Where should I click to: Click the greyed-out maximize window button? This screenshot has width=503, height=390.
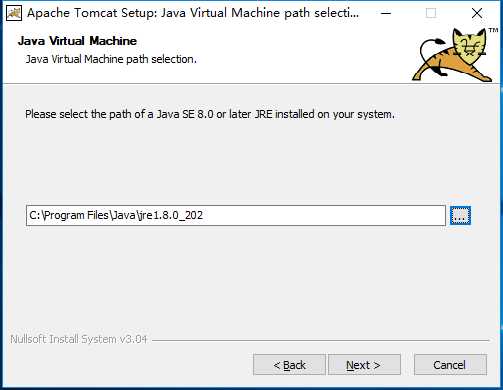431,13
